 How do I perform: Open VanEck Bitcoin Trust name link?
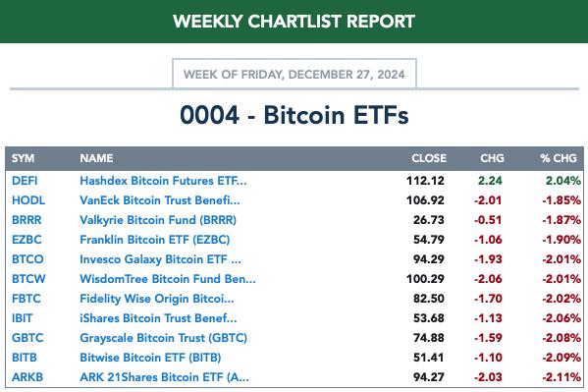coord(159,200)
